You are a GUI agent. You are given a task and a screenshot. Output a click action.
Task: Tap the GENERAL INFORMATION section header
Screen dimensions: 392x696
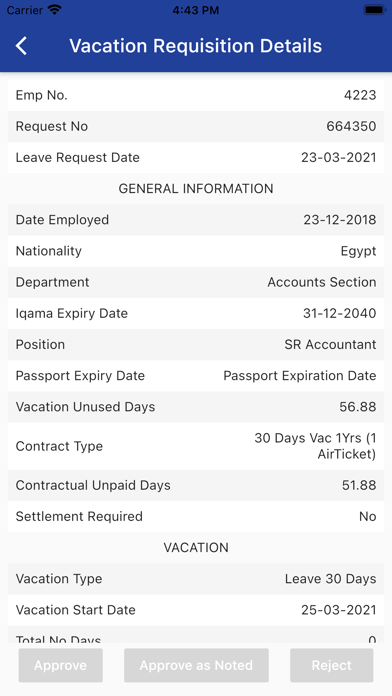tap(196, 189)
